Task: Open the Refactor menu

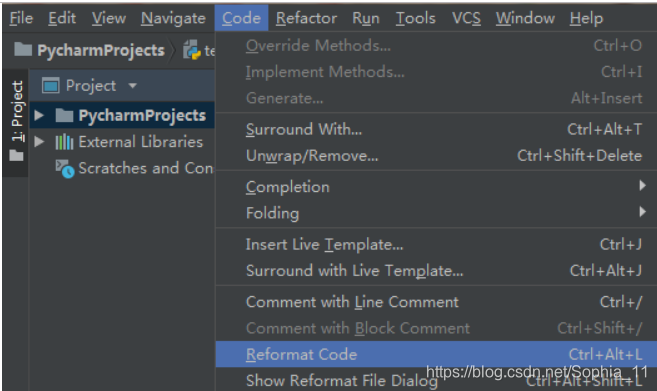Action: pos(306,18)
